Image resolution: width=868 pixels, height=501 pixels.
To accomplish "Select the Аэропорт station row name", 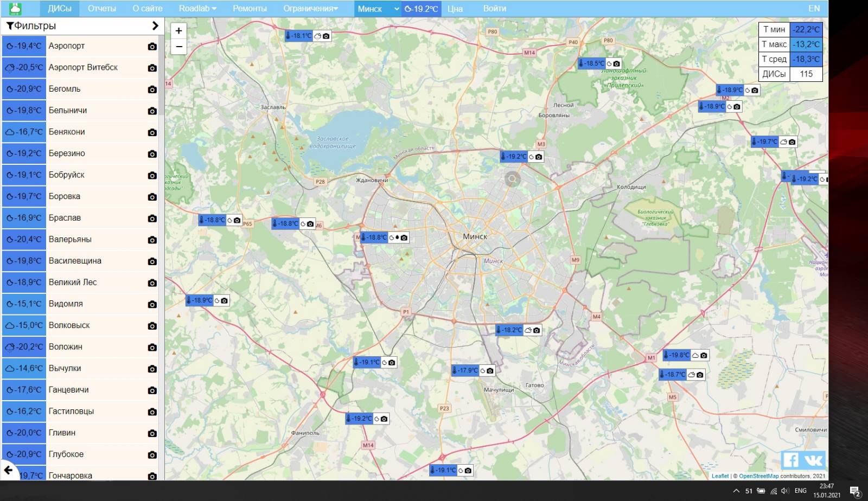I will [x=67, y=46].
